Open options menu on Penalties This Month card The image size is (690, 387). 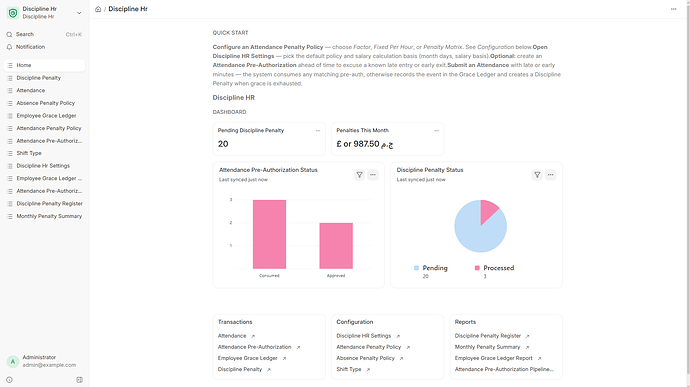437,130
